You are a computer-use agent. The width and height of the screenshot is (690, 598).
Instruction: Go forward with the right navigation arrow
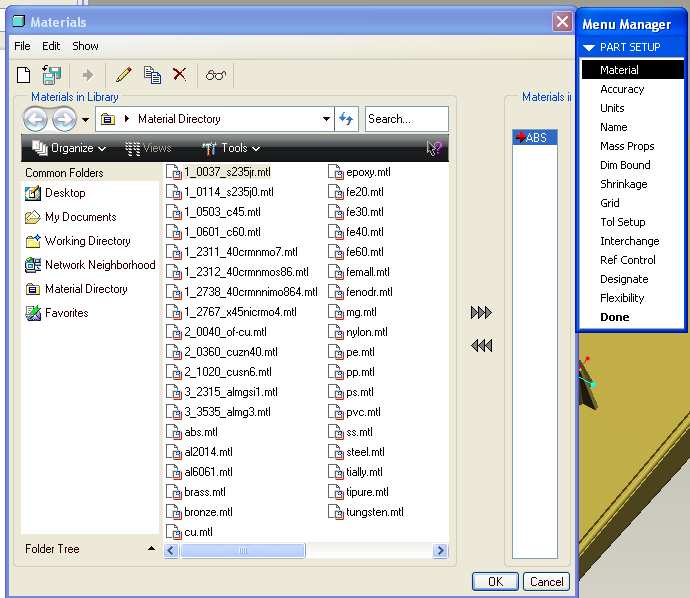pos(64,119)
